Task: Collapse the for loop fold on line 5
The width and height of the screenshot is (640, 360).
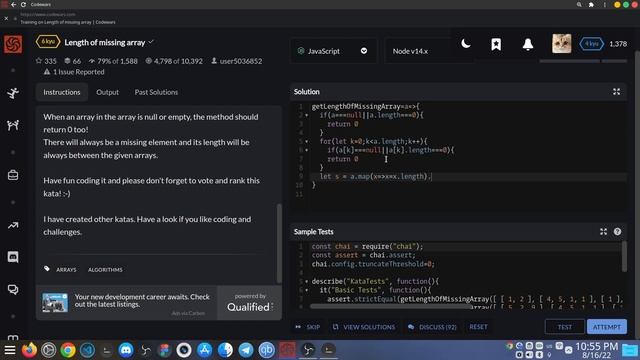Action: [x=307, y=142]
